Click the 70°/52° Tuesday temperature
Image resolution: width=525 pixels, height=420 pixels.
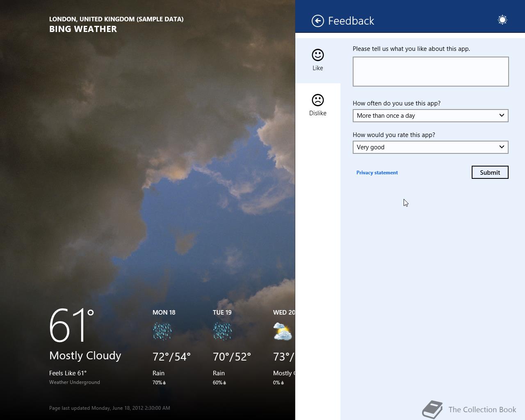click(232, 357)
